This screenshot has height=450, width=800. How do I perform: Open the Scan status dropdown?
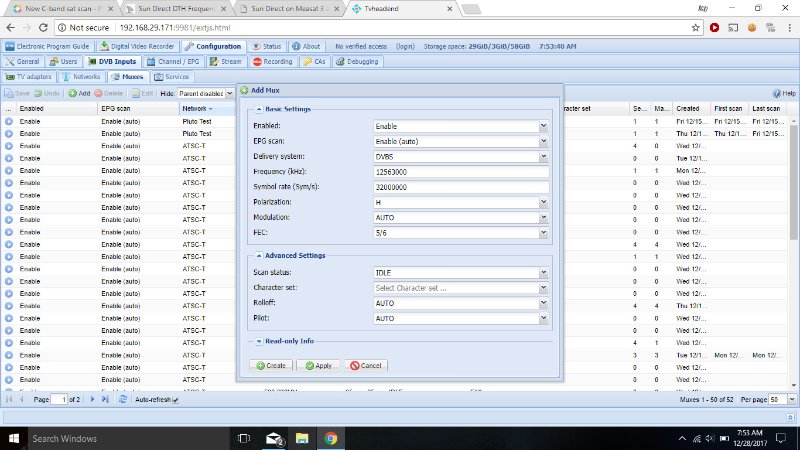point(543,273)
